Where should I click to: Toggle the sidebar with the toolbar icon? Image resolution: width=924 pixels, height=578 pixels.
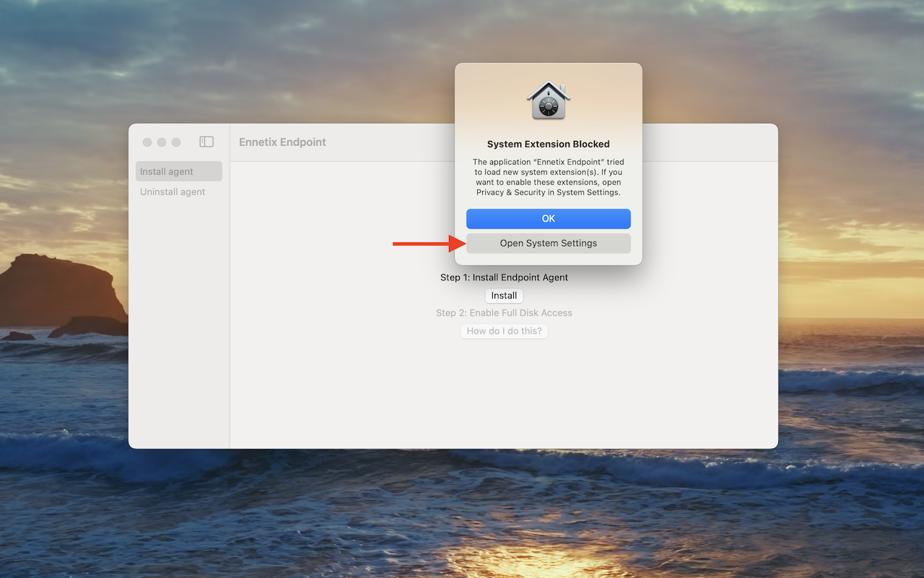206,142
